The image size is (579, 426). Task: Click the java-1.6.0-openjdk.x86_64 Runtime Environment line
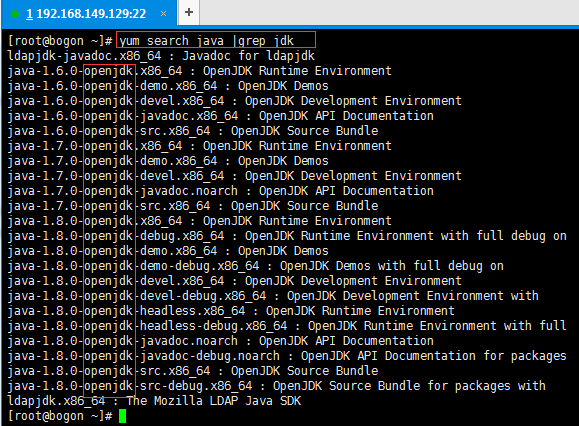[x=199, y=71]
